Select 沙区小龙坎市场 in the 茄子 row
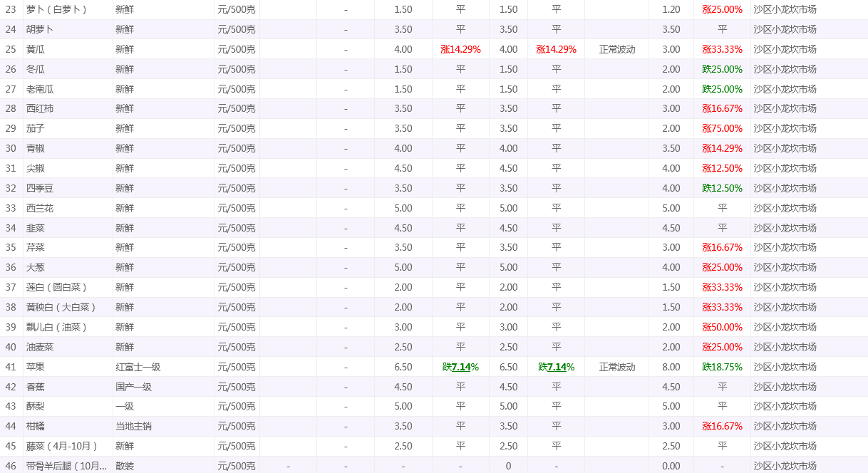868x473 pixels. pos(785,128)
